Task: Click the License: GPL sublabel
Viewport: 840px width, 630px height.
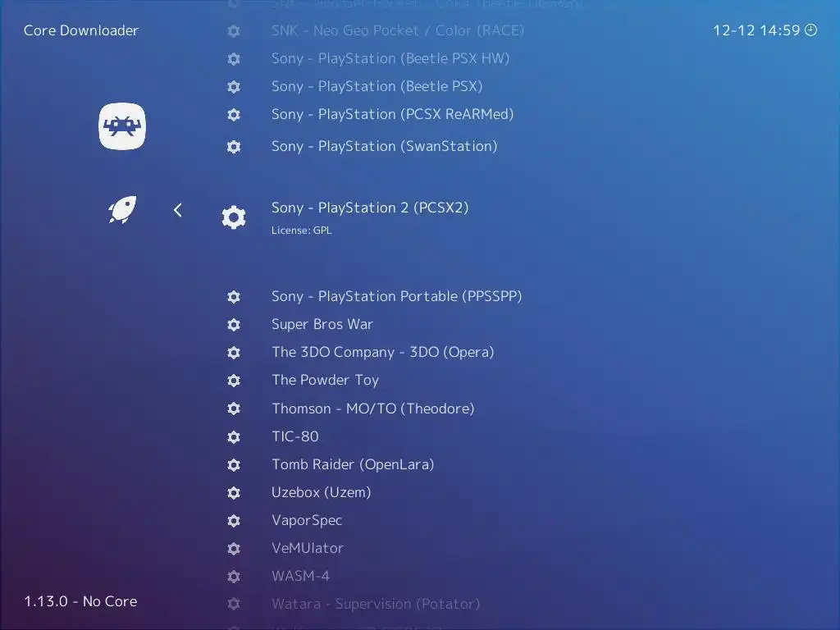Action: tap(301, 231)
